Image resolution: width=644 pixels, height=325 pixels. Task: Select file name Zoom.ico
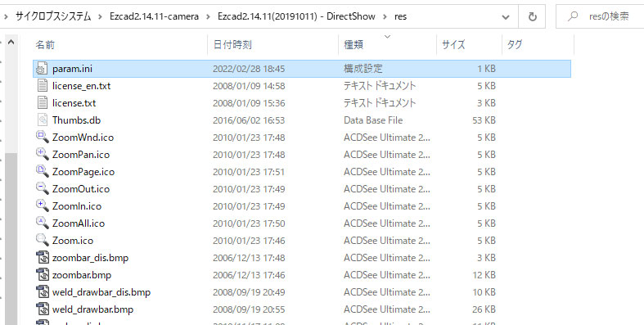[x=73, y=241]
